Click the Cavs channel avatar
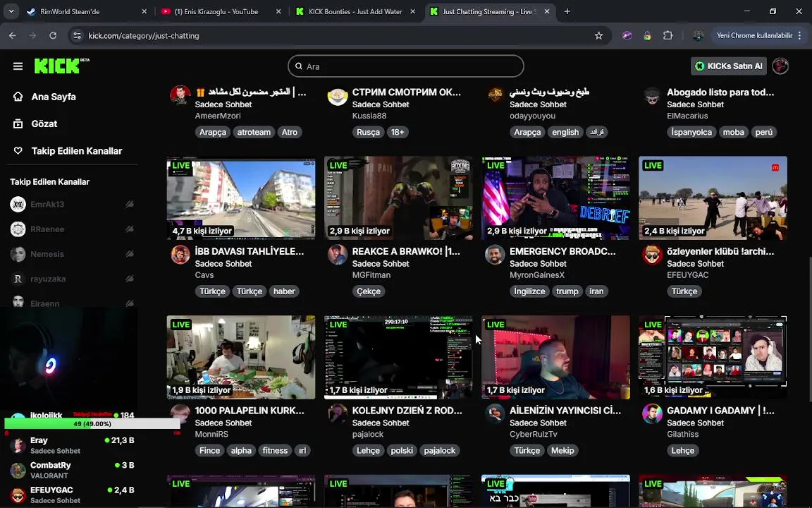Screen dimensions: 812x508 click(180, 255)
